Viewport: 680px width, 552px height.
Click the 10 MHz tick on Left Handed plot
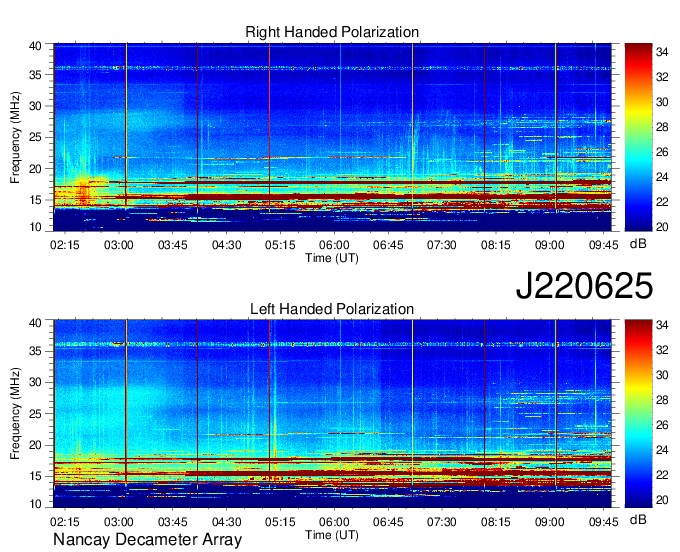click(x=36, y=504)
